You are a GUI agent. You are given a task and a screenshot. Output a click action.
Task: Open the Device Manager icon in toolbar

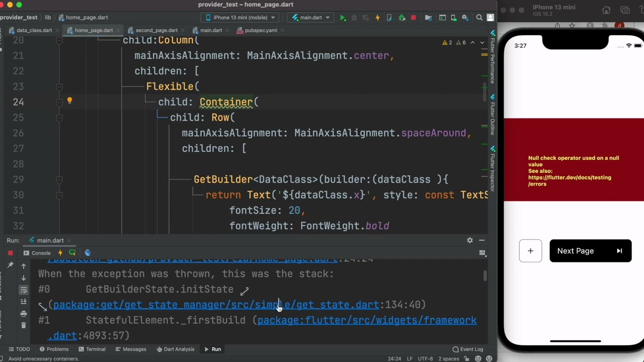pos(455,18)
